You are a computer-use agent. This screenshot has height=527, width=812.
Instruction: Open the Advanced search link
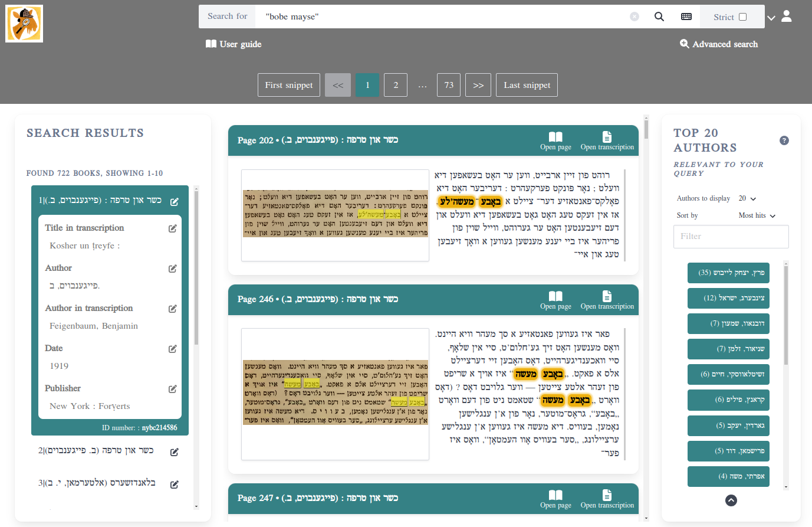pos(719,44)
